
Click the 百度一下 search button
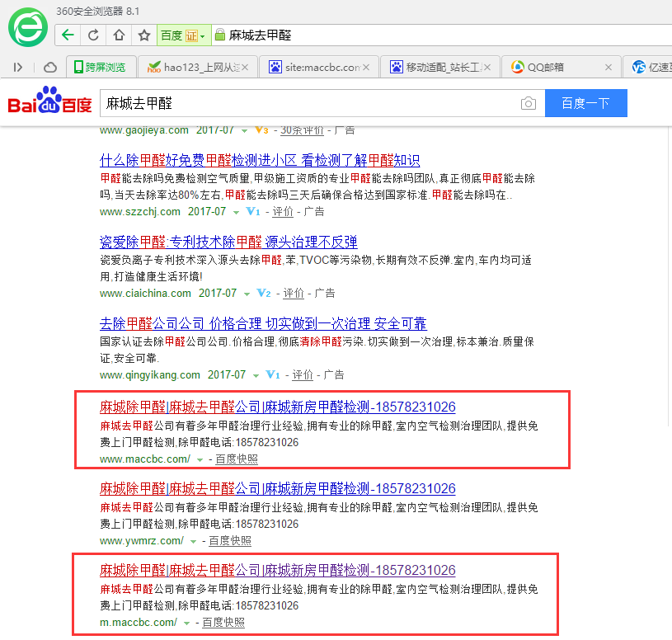[x=586, y=103]
